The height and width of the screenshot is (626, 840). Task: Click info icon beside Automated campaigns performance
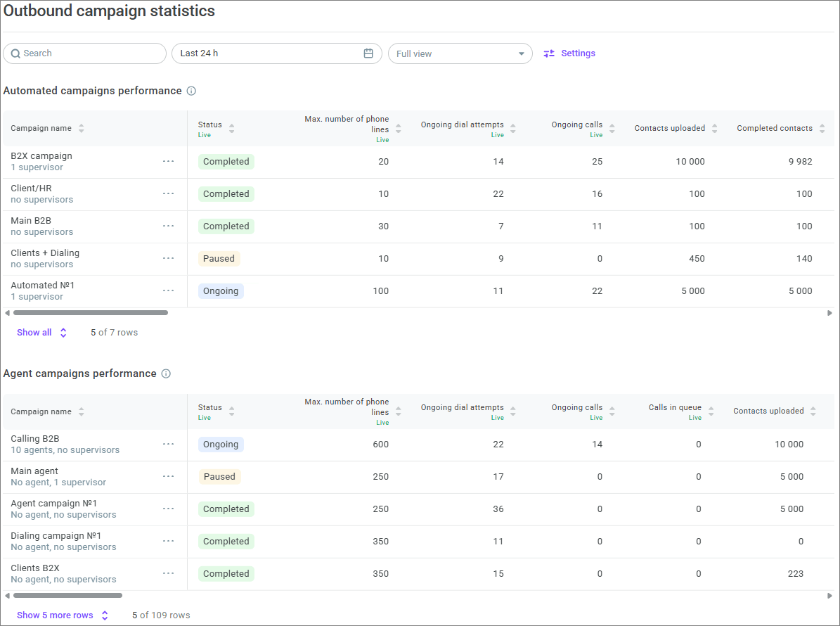tap(191, 91)
